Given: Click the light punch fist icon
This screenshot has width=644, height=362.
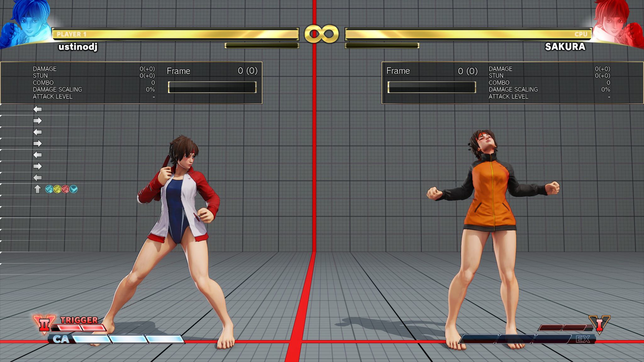Looking at the screenshot, I should 49,189.
